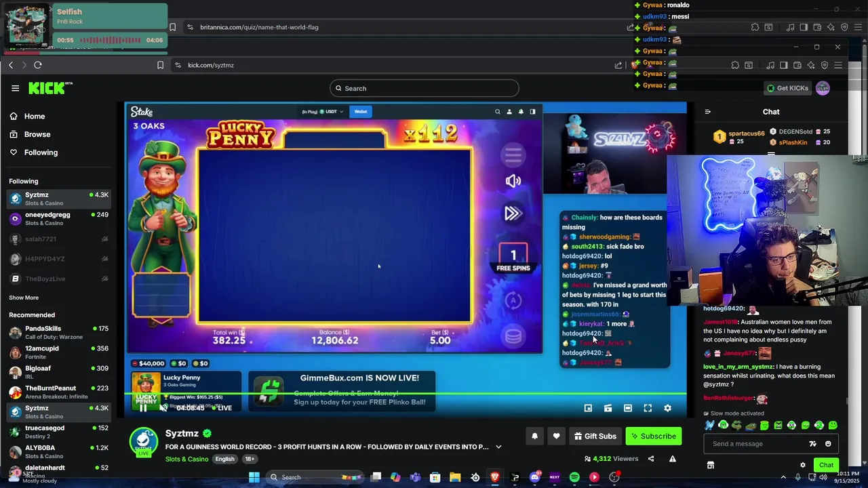
Task: Open the user profile avatar menu
Action: click(x=823, y=88)
